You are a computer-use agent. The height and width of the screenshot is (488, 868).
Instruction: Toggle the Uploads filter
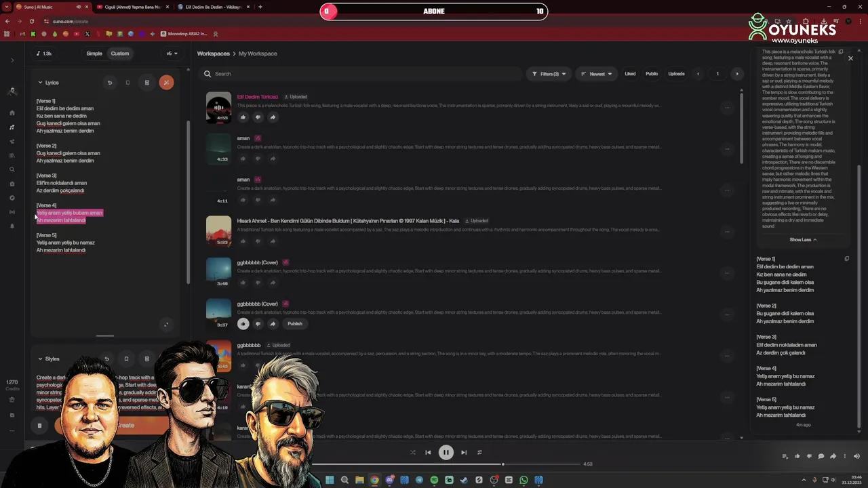676,74
